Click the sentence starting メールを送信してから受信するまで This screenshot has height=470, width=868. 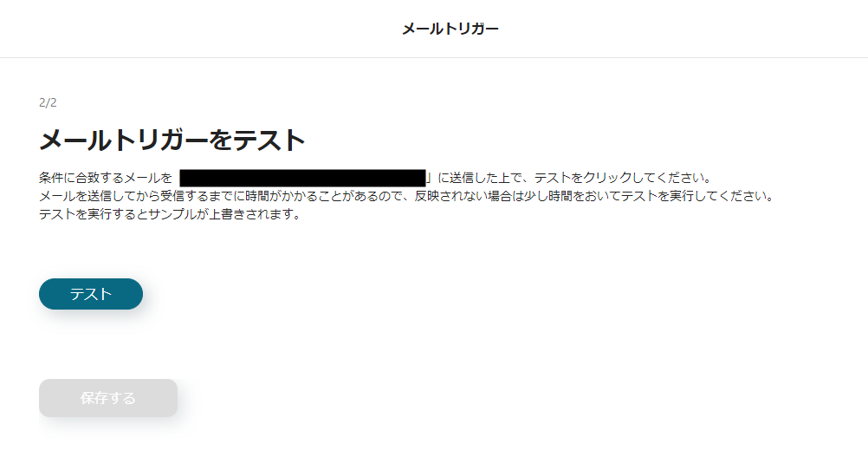[x=405, y=196]
